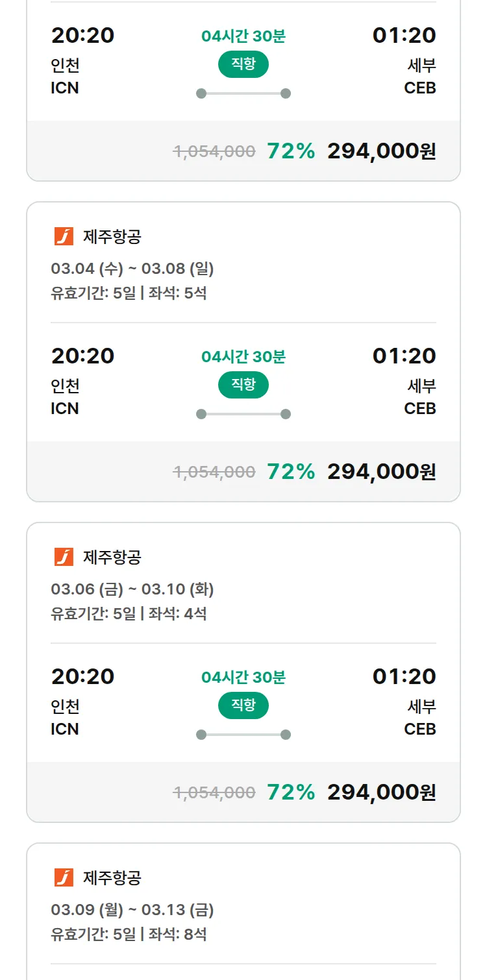Image resolution: width=487 pixels, height=980 pixels.
Task: Click the route line icon in the 03.04 card
Action: (x=243, y=414)
